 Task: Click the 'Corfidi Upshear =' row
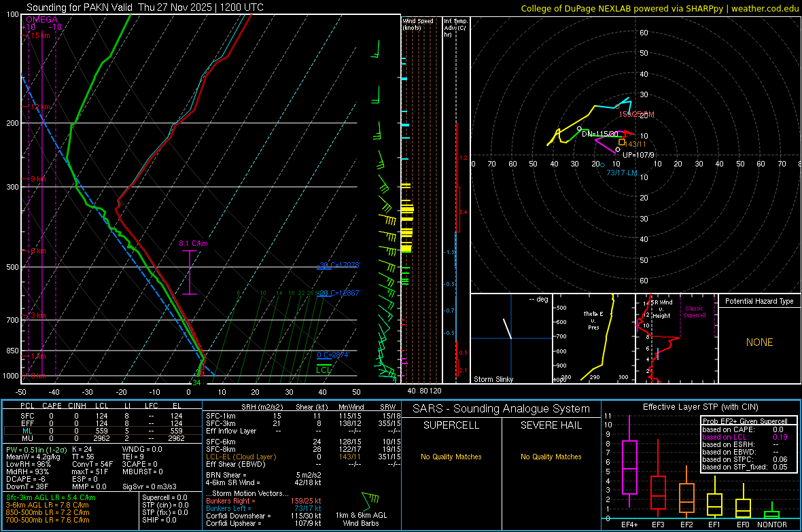point(264,523)
